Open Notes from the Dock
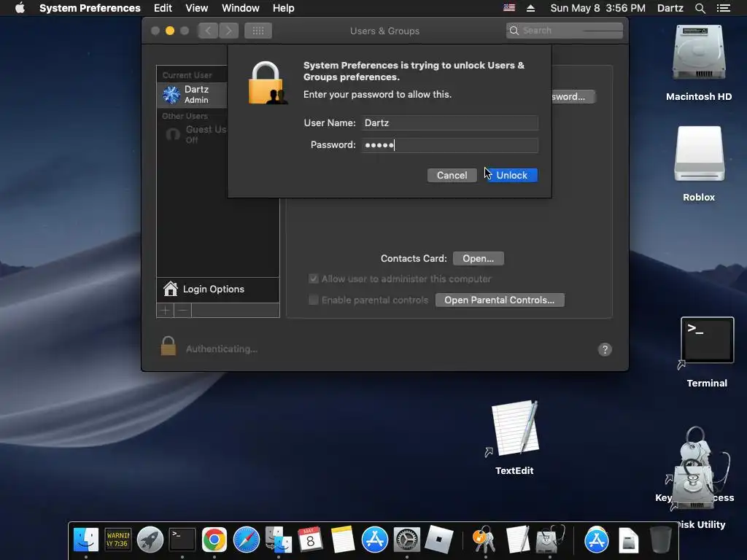This screenshot has height=560, width=747. [343, 540]
